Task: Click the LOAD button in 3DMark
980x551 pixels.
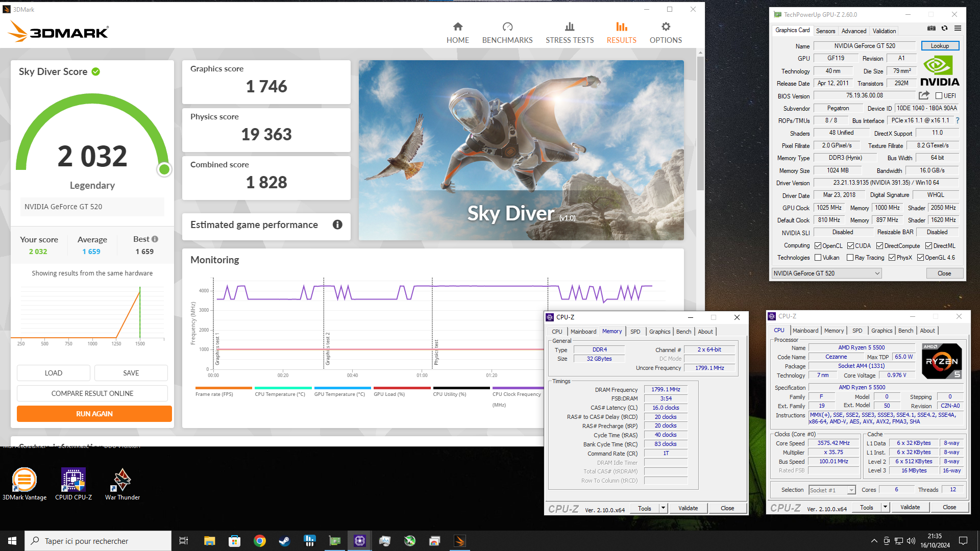Action: (x=54, y=373)
